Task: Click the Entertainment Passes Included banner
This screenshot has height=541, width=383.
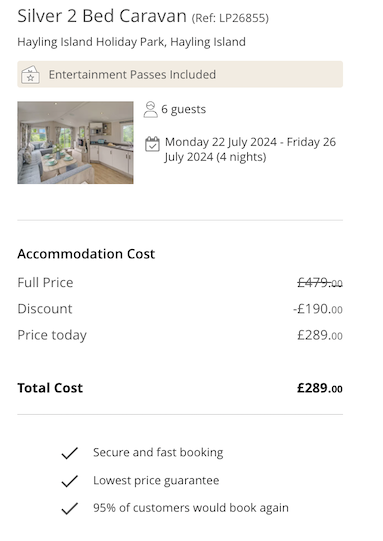Action: 180,74
